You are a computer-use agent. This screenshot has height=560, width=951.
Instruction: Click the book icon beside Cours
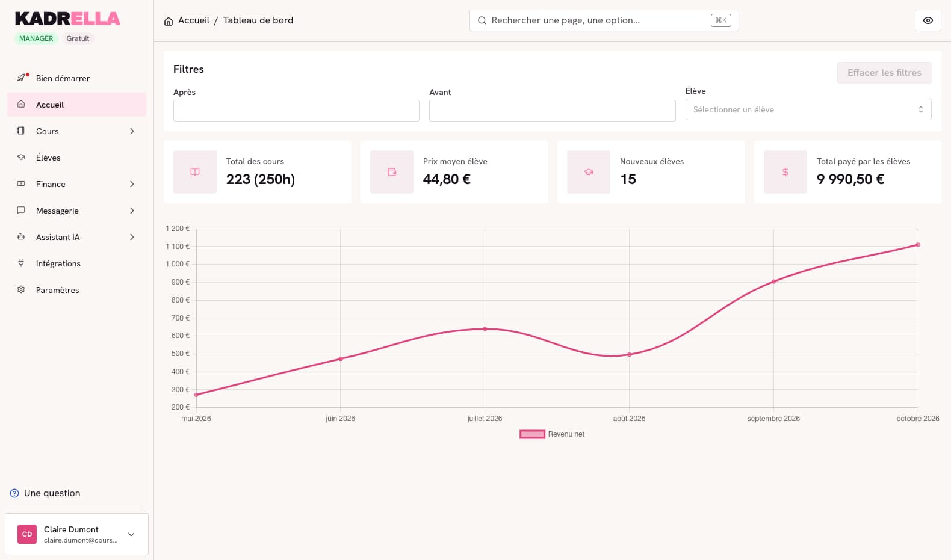[21, 131]
